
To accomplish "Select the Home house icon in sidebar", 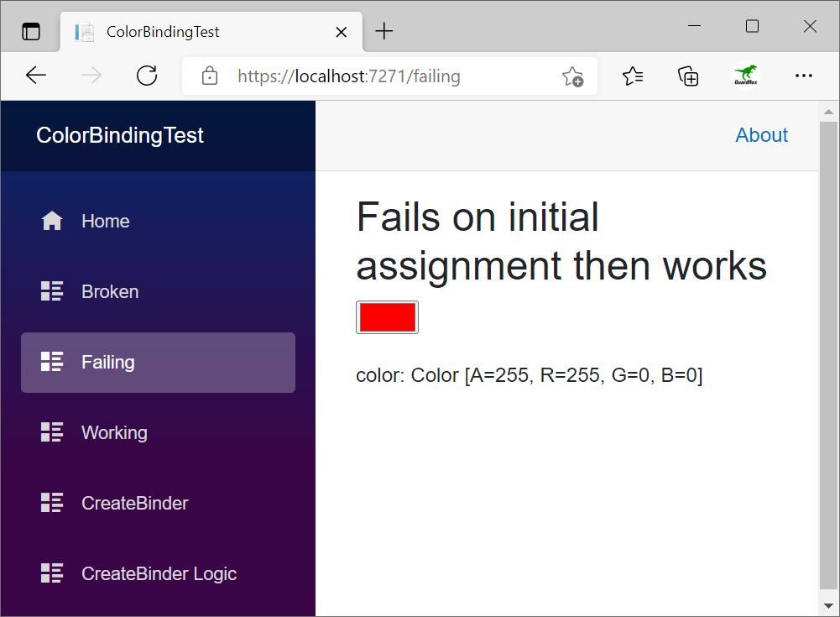I will (51, 220).
